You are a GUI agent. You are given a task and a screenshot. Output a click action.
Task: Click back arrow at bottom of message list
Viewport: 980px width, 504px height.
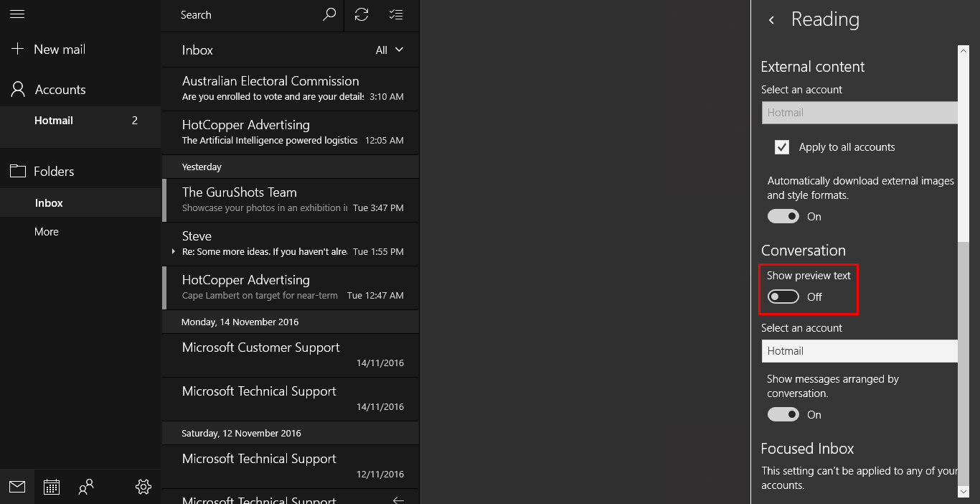[x=398, y=500]
